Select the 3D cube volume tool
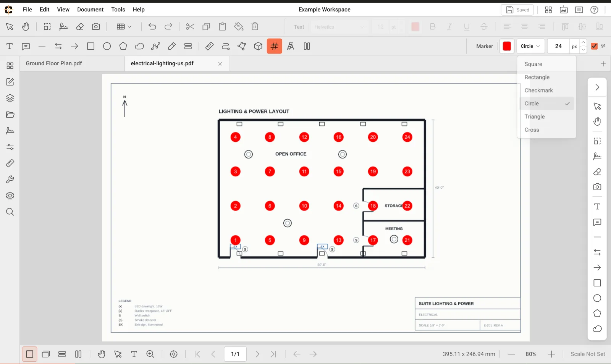611x364 pixels. (258, 46)
